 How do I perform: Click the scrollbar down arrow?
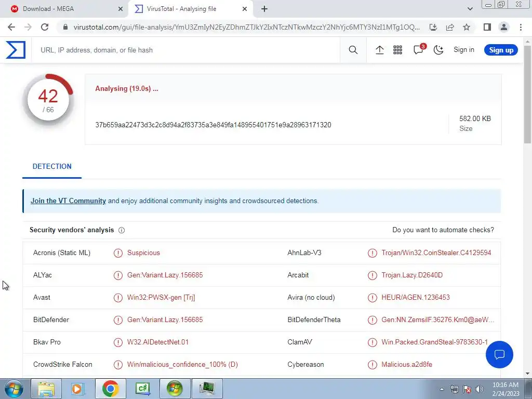528,374
